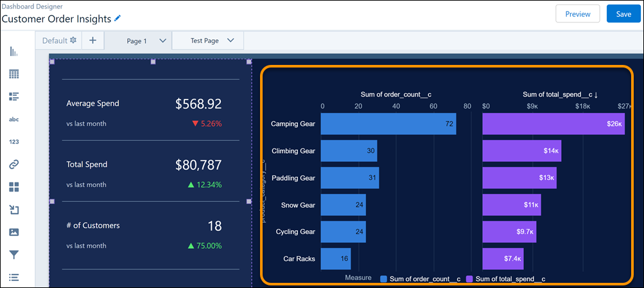Select the 123 number widget icon

click(14, 141)
